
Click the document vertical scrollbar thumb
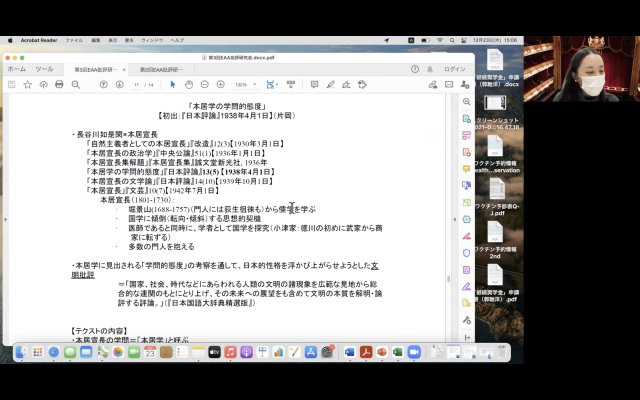pyautogui.click(x=448, y=279)
